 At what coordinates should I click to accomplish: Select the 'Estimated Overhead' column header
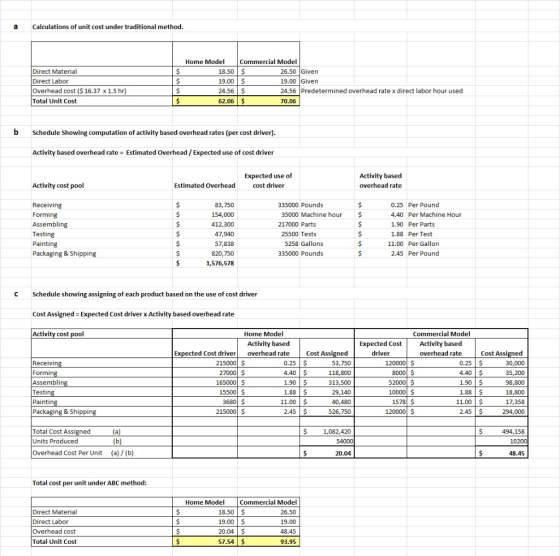205,185
